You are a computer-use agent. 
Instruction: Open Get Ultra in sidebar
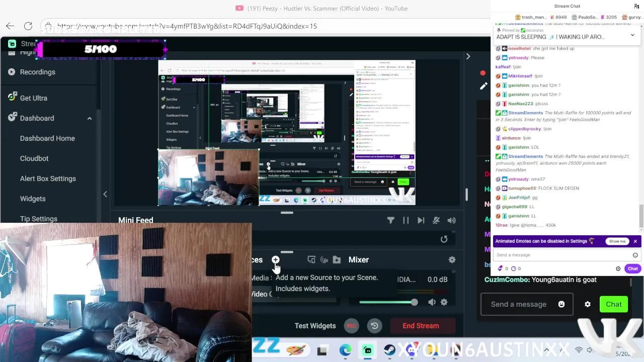click(x=34, y=98)
